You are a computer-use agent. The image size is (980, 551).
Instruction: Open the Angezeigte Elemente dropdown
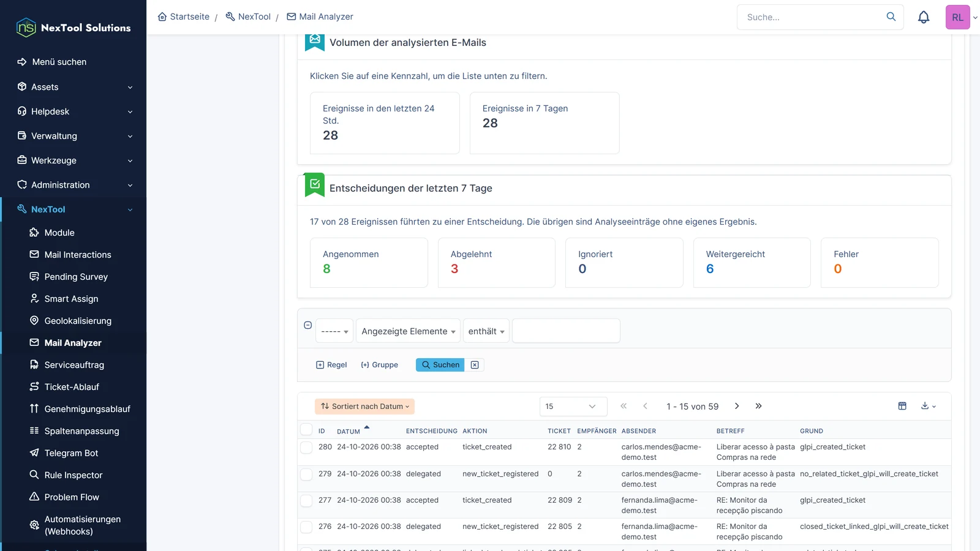tap(408, 331)
